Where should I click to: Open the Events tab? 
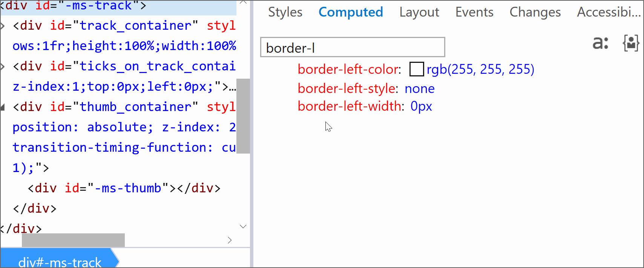coord(474,12)
